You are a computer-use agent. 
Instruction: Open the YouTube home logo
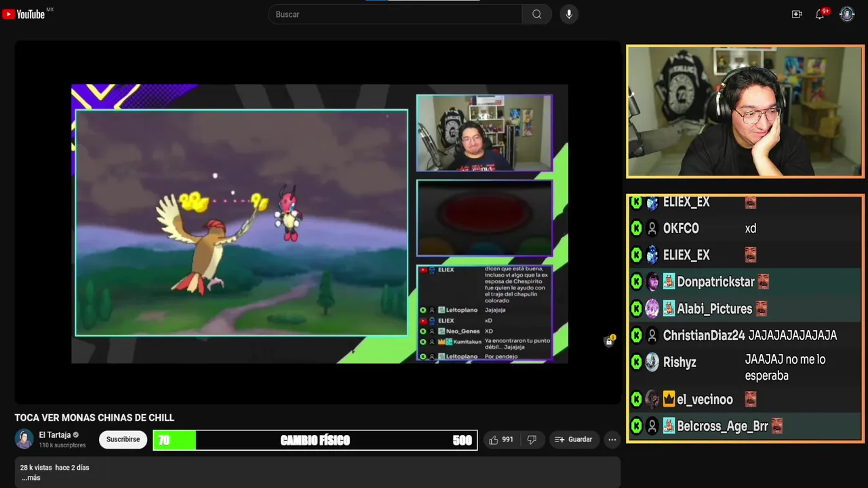pyautogui.click(x=24, y=14)
